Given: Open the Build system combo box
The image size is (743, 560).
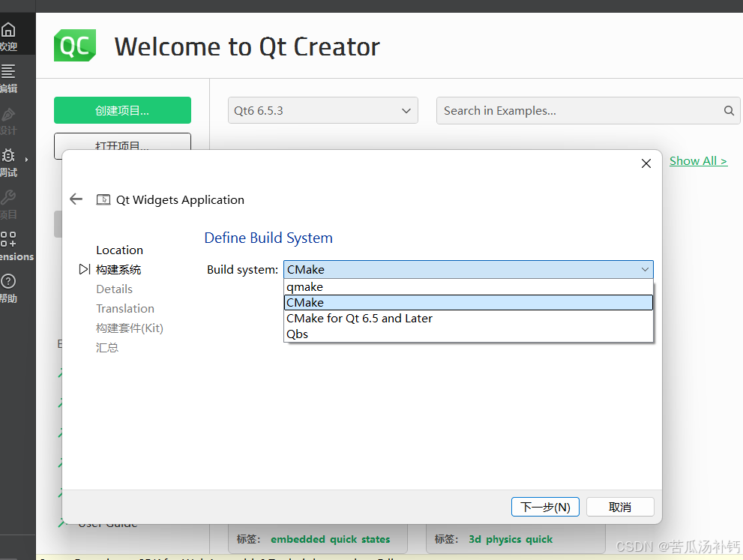Looking at the screenshot, I should tap(468, 270).
